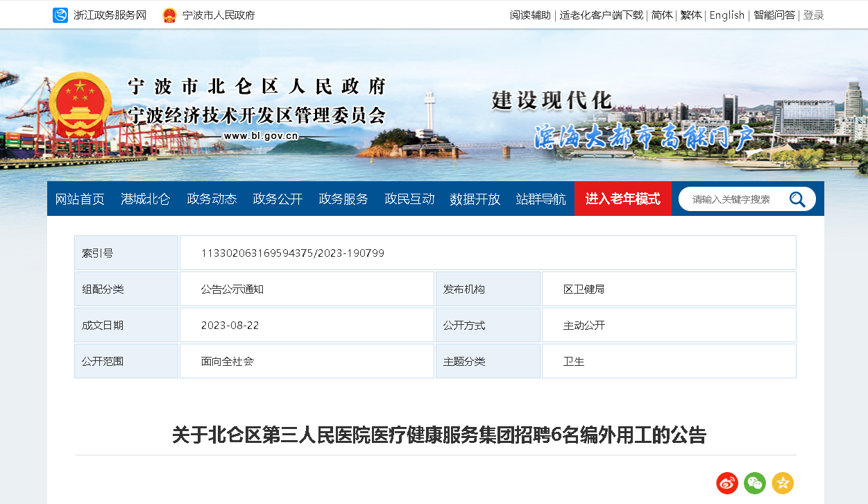Image resolution: width=868 pixels, height=504 pixels.
Task: Click the yellow star favorite icon
Action: (x=783, y=482)
